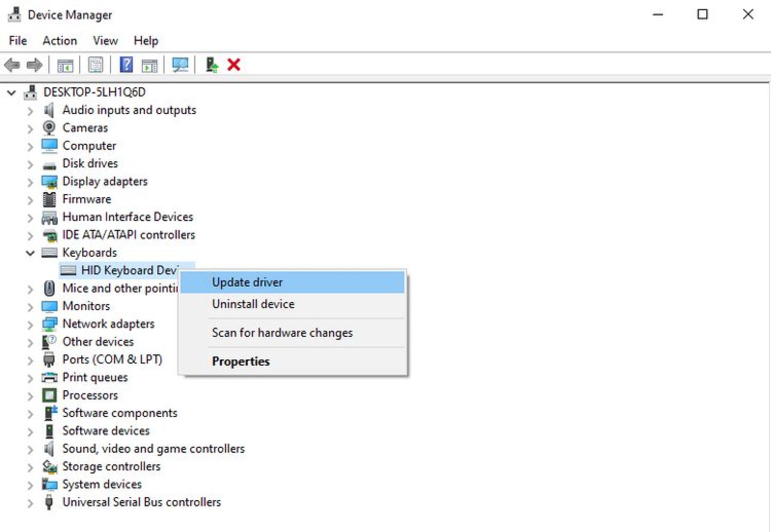Expand the Display adapters category
Viewport: 771px width, 532px height.
30,182
